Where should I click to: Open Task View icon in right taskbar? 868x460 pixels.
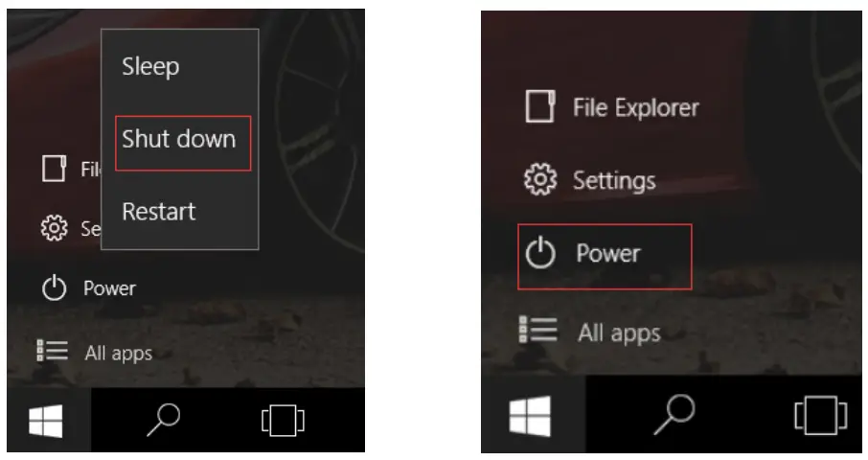click(820, 415)
